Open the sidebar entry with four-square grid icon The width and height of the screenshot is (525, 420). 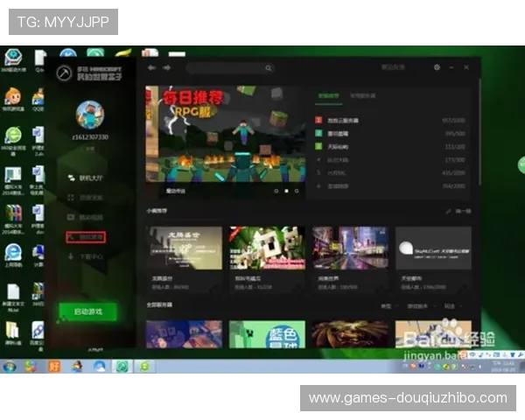86,198
